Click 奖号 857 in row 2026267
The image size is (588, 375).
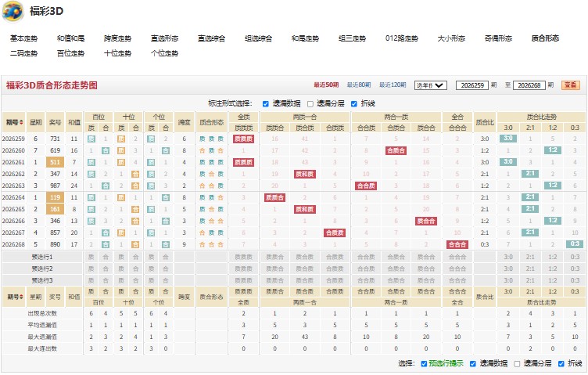click(x=55, y=233)
